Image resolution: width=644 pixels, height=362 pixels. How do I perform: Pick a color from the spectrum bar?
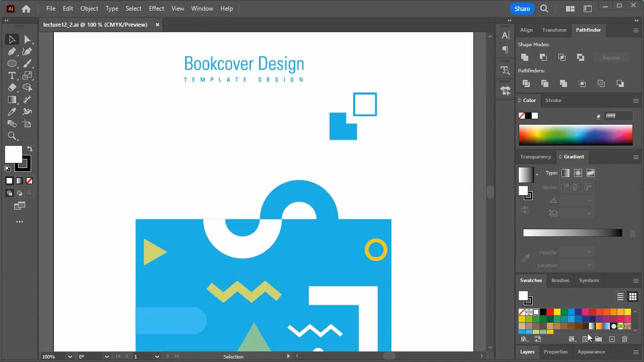[576, 136]
